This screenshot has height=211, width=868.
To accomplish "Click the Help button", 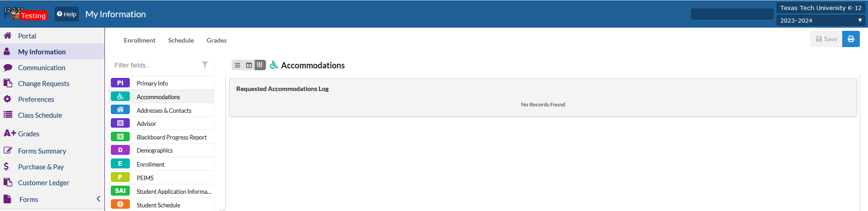I will point(67,14).
